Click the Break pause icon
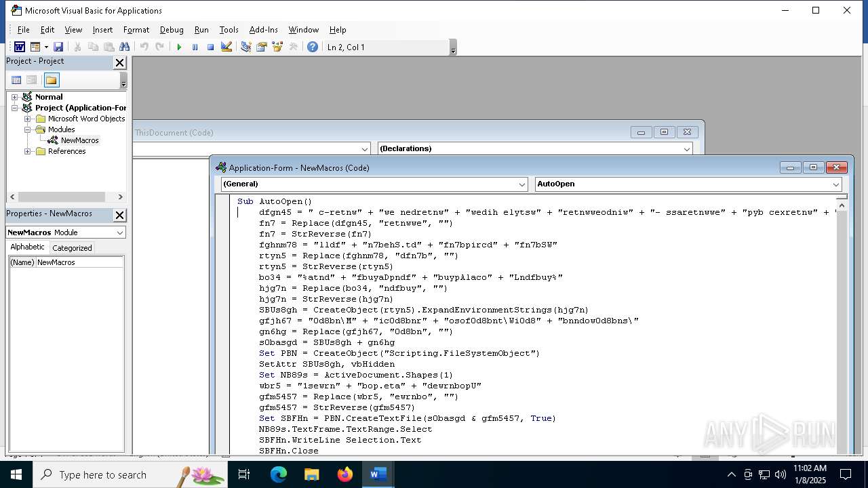Image resolution: width=868 pixels, height=488 pixels. [x=195, y=47]
